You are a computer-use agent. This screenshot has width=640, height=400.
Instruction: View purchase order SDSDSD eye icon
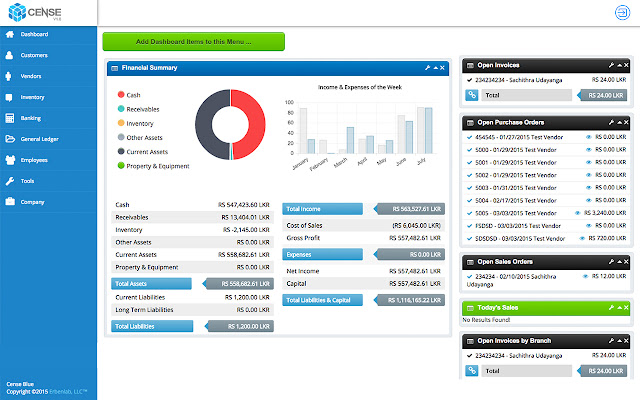point(582,238)
